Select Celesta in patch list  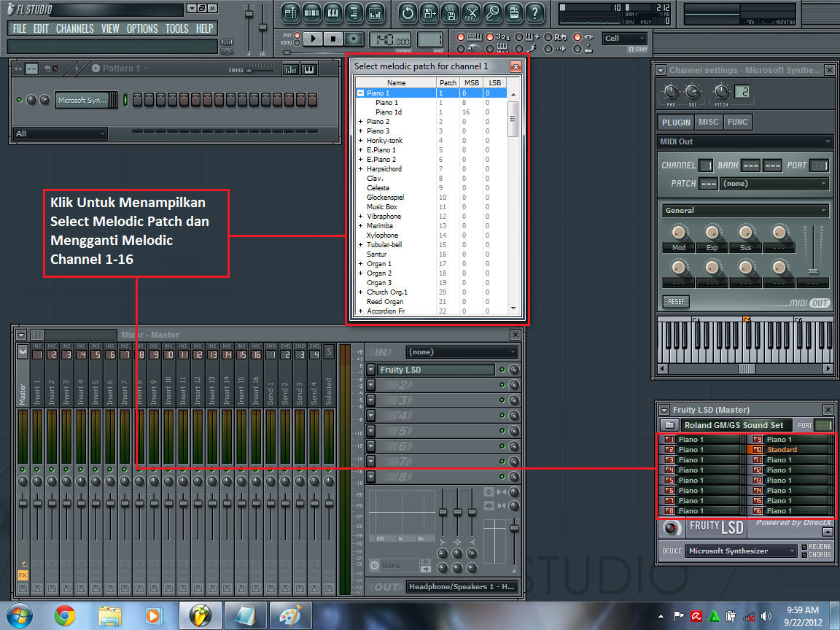(378, 188)
